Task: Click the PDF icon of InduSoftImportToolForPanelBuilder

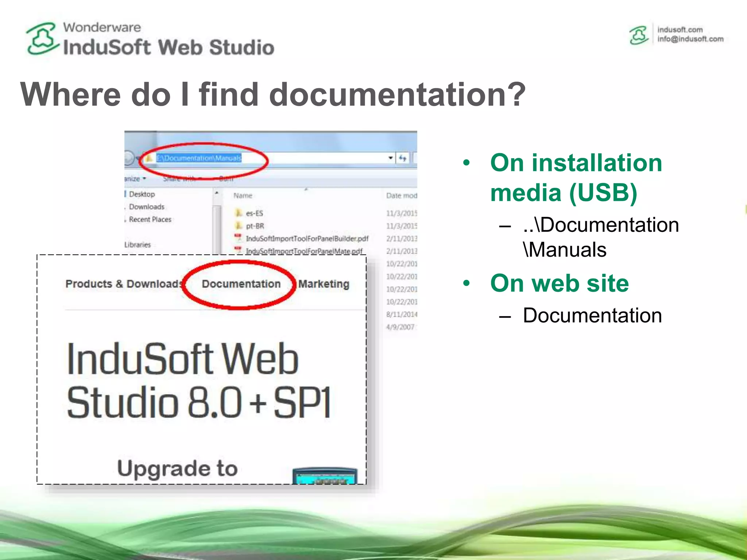Action: coord(238,238)
